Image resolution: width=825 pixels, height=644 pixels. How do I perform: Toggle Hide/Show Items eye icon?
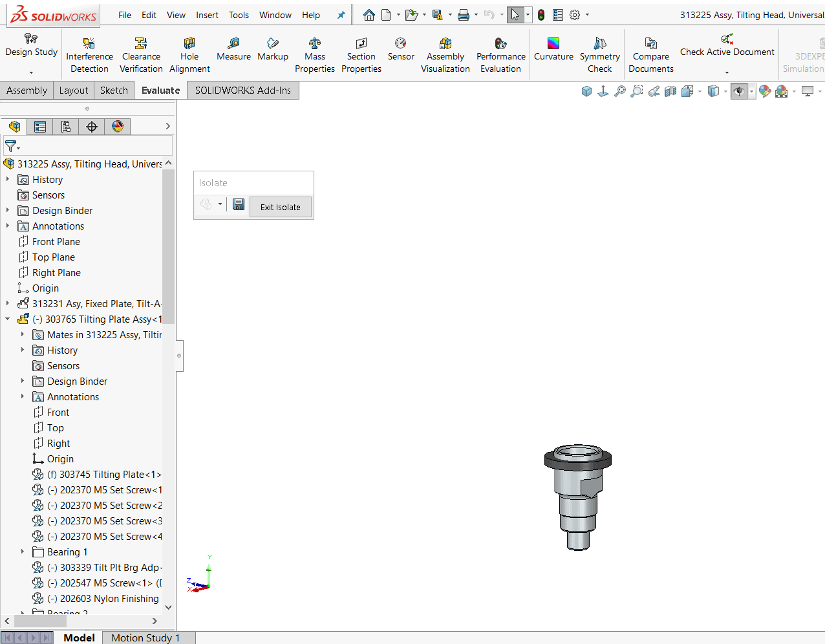click(x=739, y=91)
